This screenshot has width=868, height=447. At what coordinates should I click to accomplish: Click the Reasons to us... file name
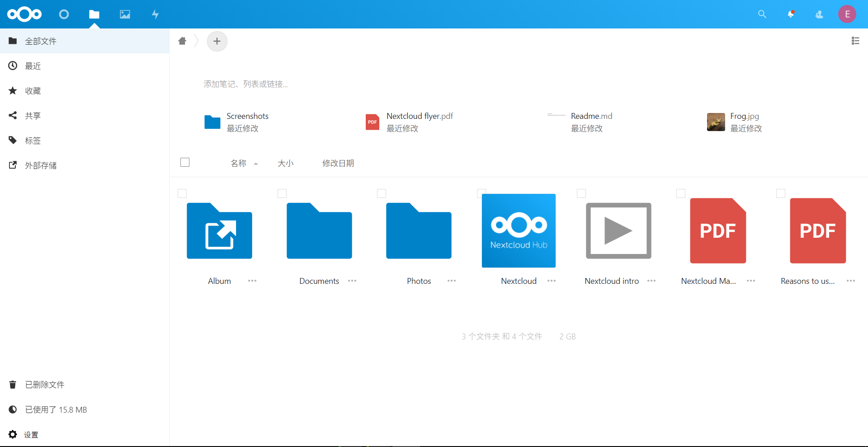pos(808,281)
